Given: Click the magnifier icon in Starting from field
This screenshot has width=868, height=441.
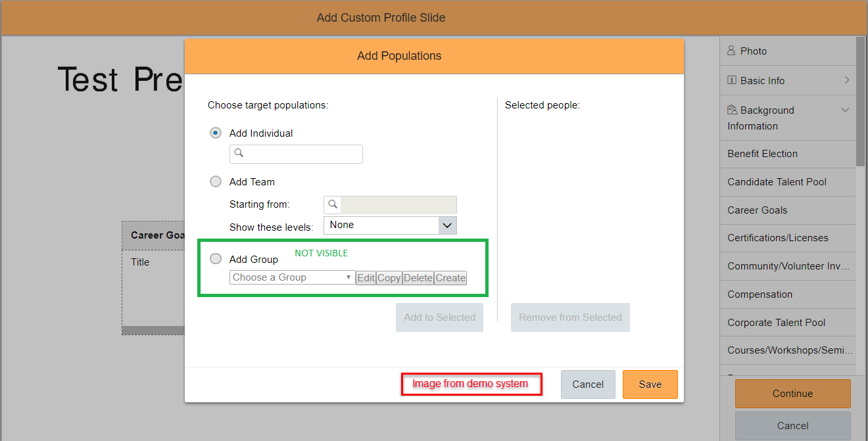Looking at the screenshot, I should click(333, 204).
